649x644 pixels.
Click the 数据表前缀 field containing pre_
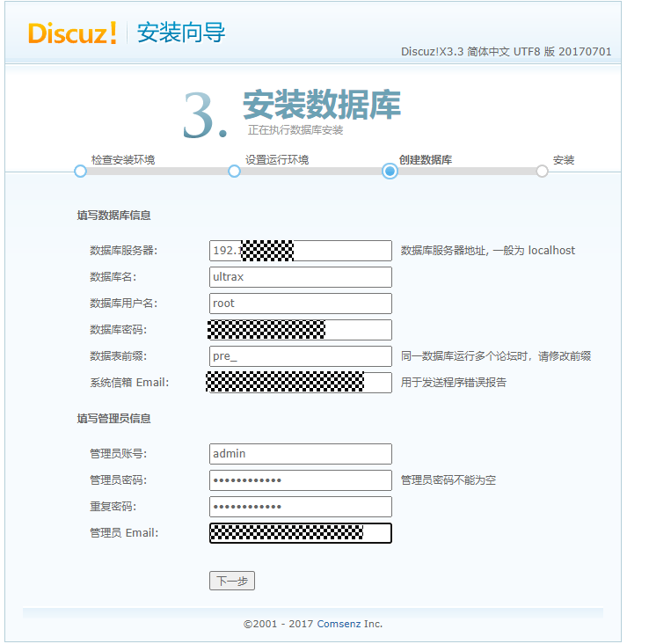click(301, 356)
